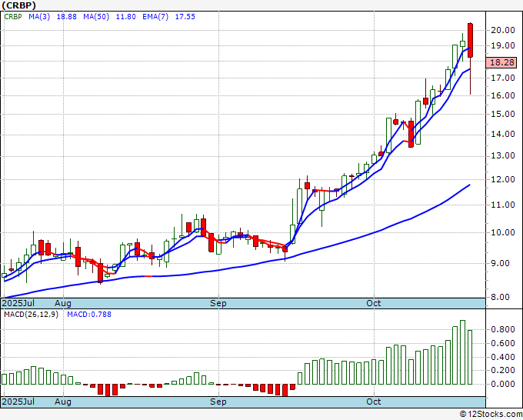
Task: Click the 11.00 price axis label
Action: [503, 205]
